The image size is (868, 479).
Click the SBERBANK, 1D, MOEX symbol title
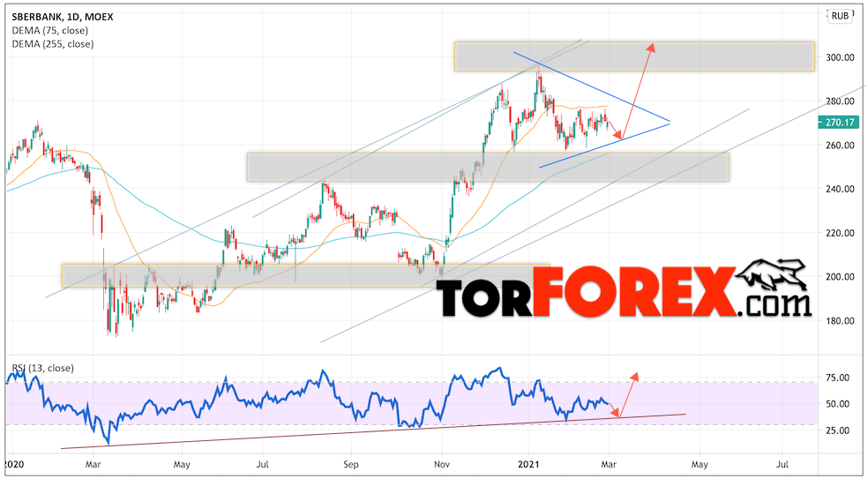point(63,17)
